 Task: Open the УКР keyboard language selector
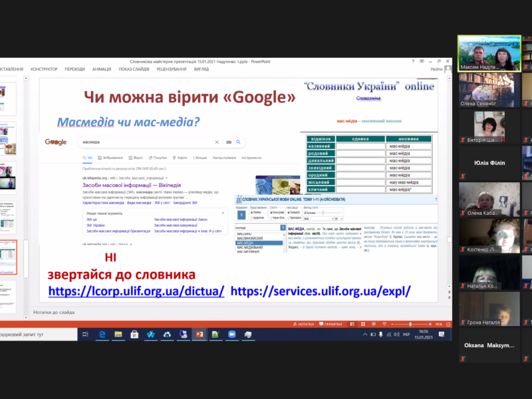406,334
